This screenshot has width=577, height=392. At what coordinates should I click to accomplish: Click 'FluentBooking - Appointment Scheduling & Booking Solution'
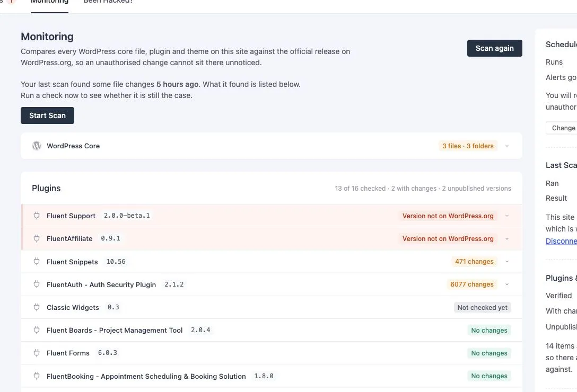tap(146, 376)
